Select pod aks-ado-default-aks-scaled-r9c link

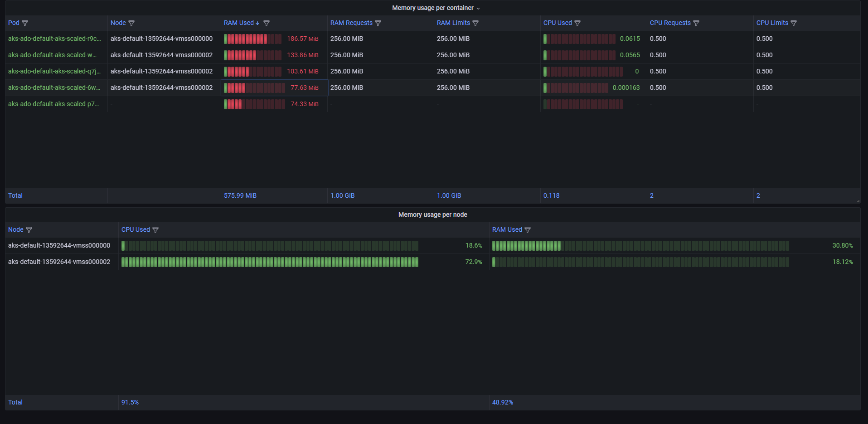53,39
